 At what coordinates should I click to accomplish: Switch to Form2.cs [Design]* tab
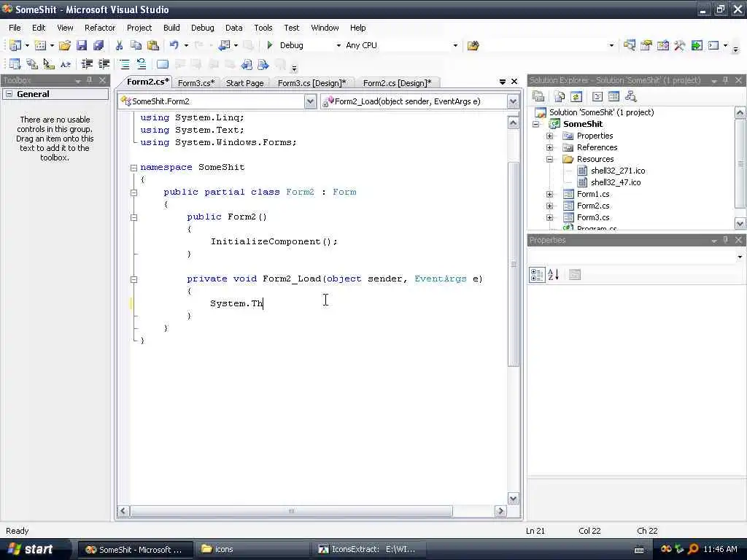point(398,83)
